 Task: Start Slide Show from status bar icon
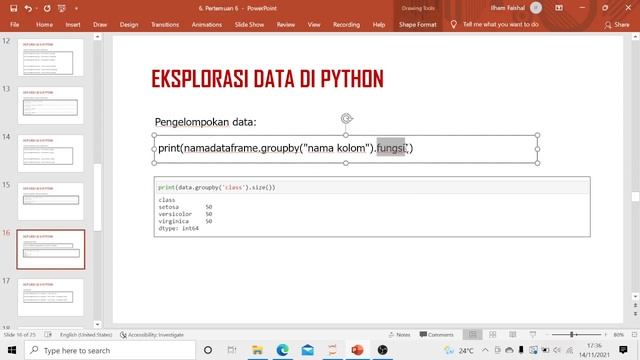click(533, 335)
